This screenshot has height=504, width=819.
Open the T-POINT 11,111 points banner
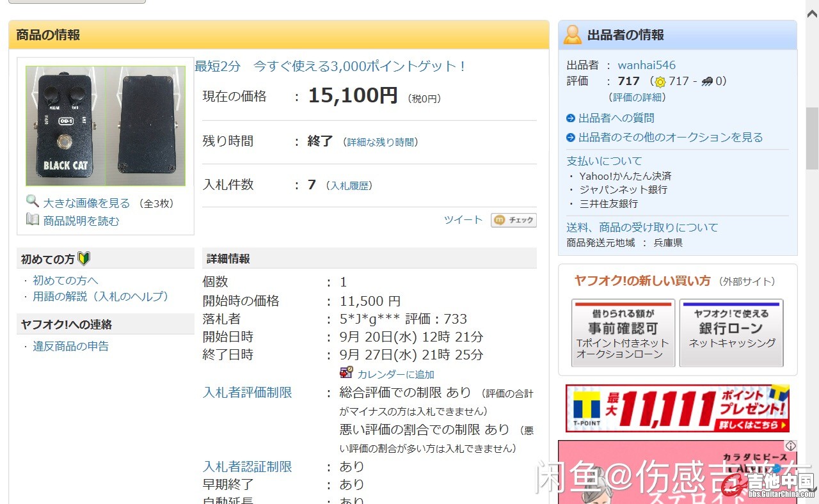tap(677, 408)
